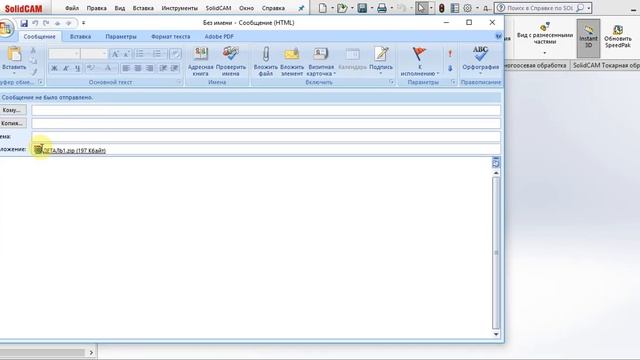
Task: Click the Кому... recipients button
Action: (x=12, y=110)
